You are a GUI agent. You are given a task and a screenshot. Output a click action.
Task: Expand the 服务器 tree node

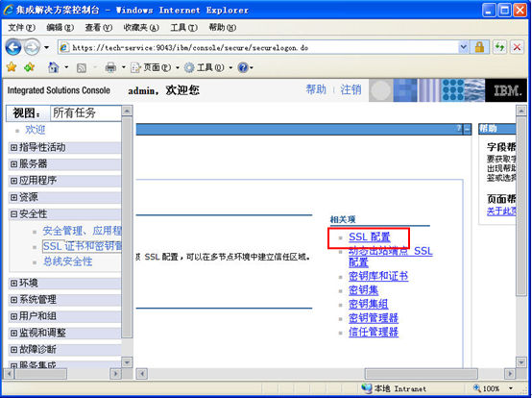(x=13, y=164)
